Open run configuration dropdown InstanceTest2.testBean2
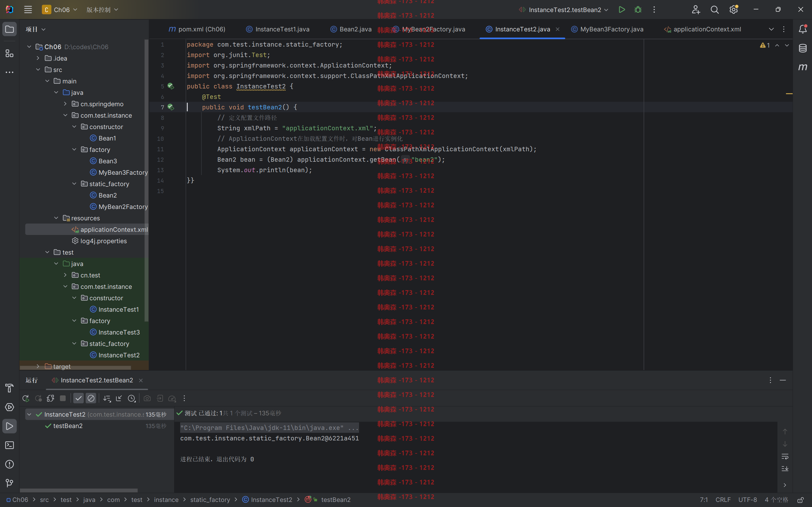812x507 pixels. point(564,10)
